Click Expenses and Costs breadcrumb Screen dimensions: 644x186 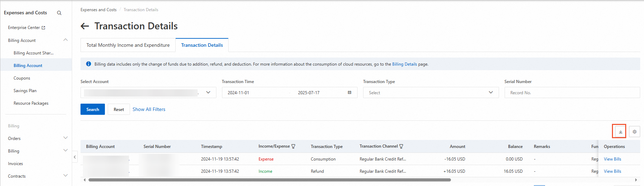(99, 10)
